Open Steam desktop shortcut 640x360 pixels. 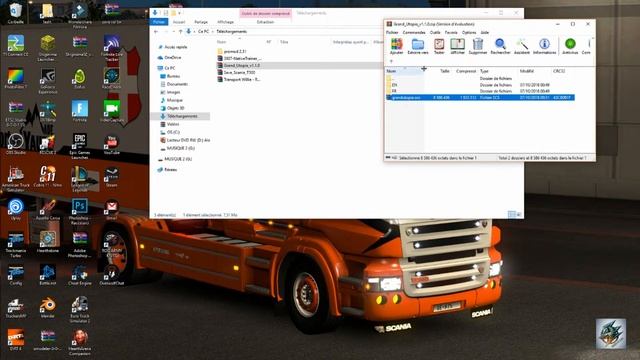111,176
